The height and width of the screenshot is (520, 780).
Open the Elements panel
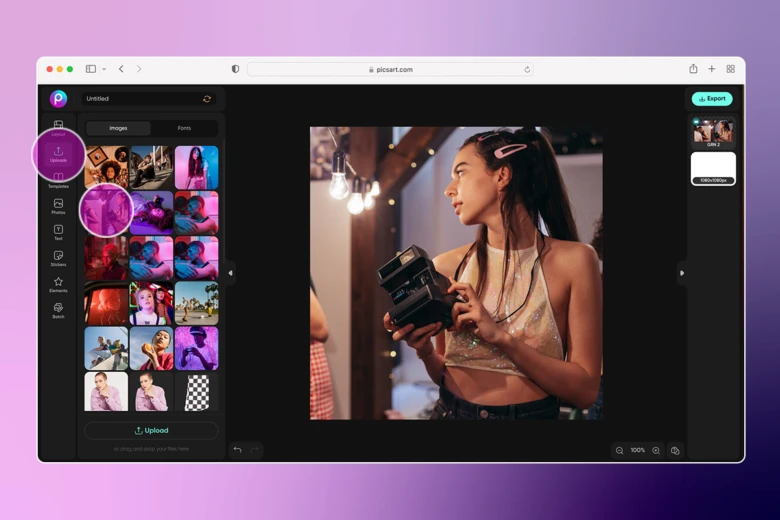tap(58, 284)
